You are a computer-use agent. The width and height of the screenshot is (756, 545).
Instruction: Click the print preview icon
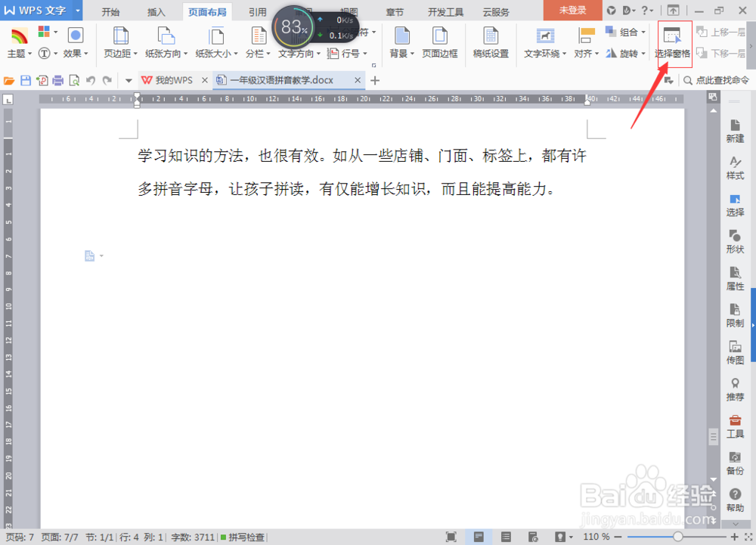[74, 80]
